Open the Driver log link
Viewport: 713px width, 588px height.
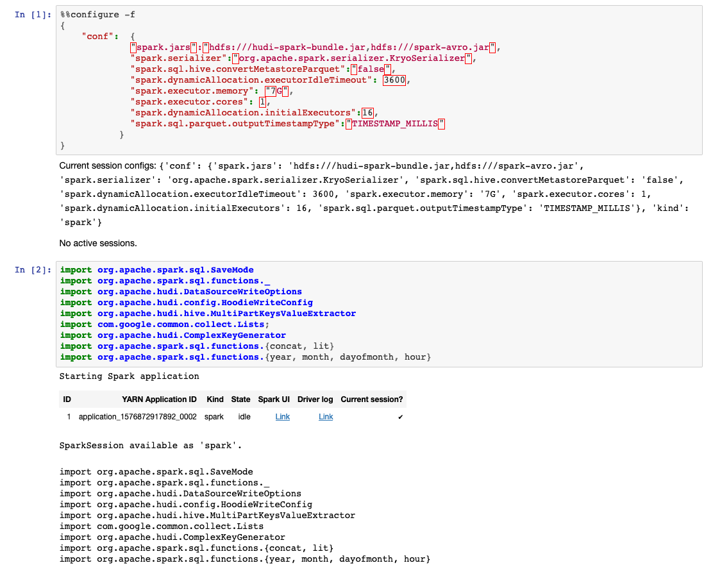[326, 417]
